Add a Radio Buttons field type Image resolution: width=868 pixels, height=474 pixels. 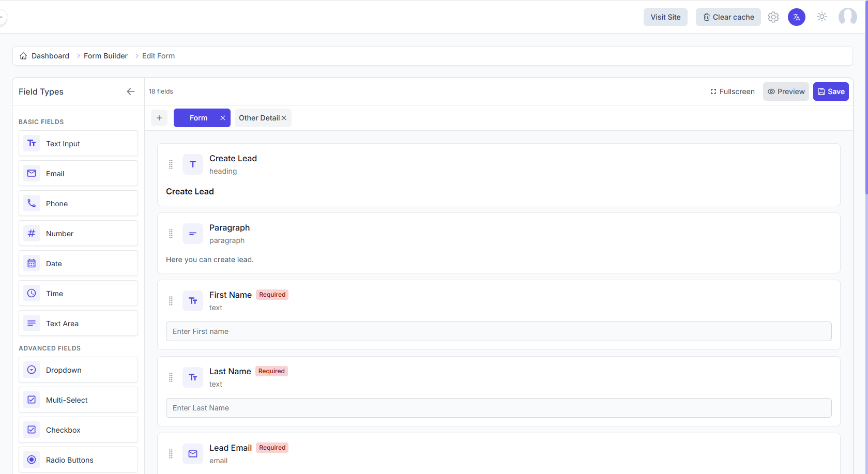click(78, 460)
